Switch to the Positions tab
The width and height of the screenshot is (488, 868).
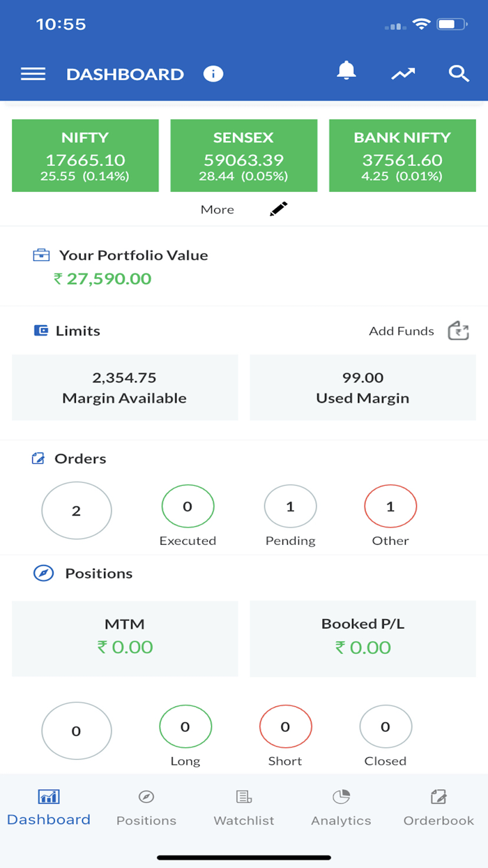click(x=146, y=807)
